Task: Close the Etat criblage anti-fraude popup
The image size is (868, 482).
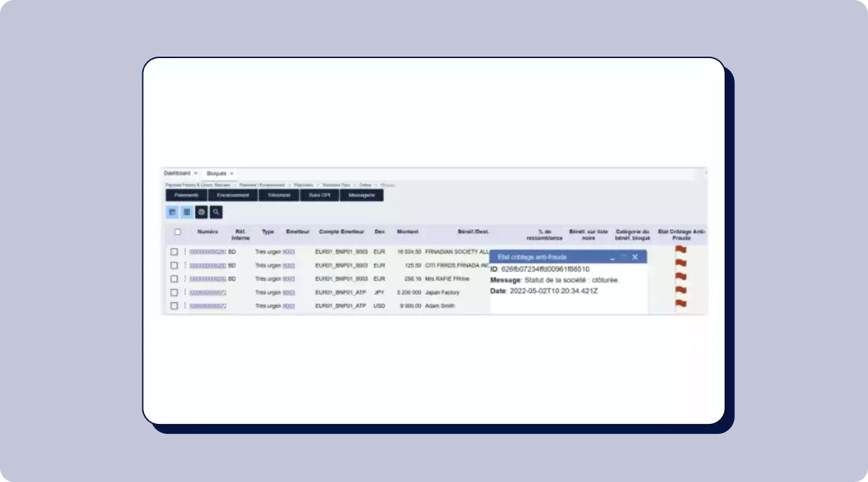Action: point(635,257)
